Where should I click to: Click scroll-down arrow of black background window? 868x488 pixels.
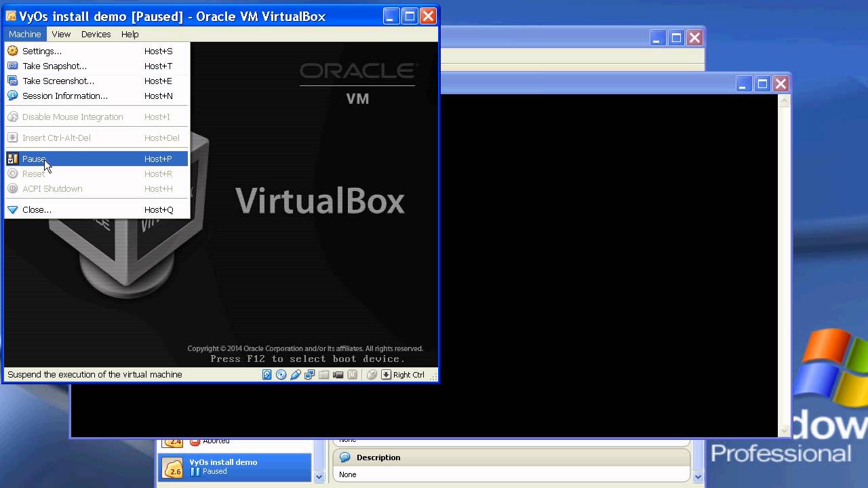coord(785,431)
